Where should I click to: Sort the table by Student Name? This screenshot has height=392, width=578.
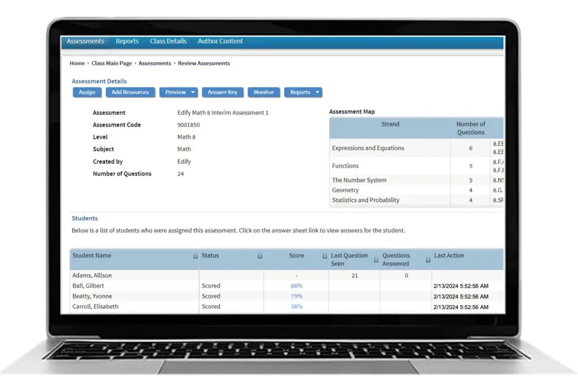click(196, 256)
